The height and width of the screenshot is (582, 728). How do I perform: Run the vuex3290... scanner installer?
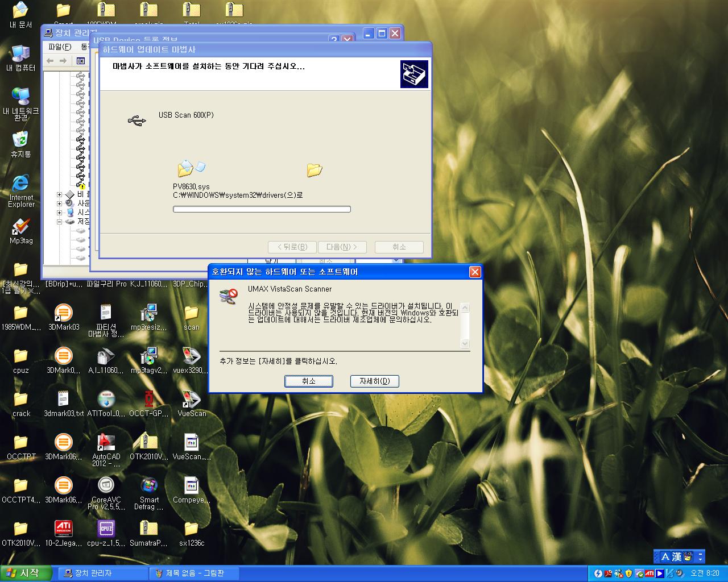tap(192, 360)
